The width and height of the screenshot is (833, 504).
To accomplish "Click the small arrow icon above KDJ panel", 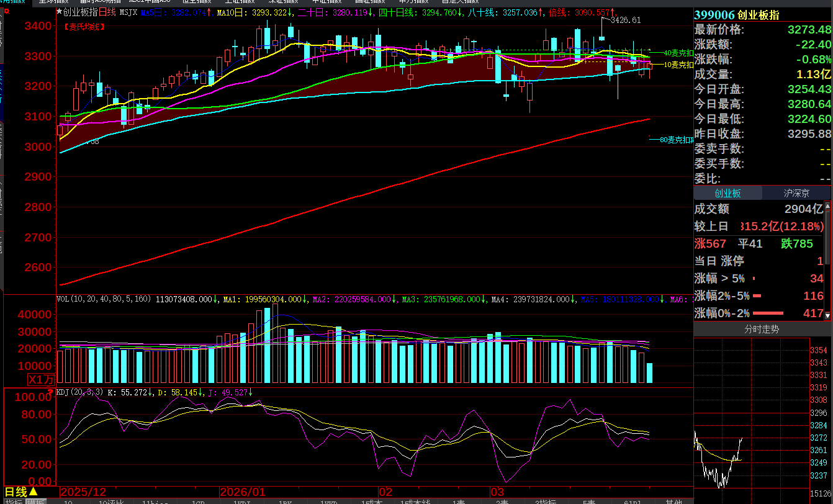I will pyautogui.click(x=51, y=390).
